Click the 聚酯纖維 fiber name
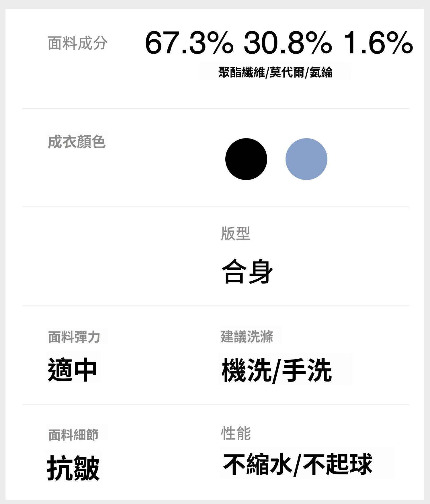 (x=241, y=72)
